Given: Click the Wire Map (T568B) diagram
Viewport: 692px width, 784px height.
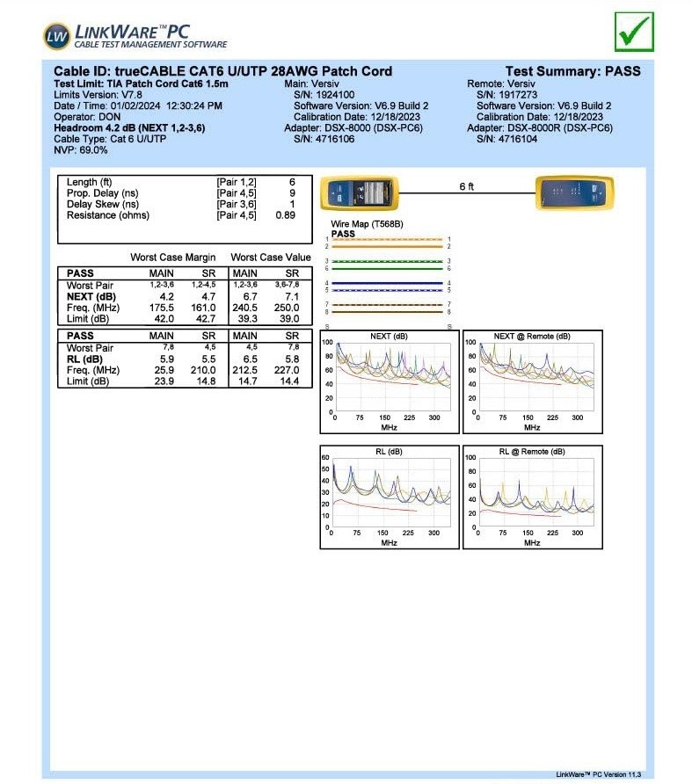Looking at the screenshot, I should pyautogui.click(x=388, y=274).
